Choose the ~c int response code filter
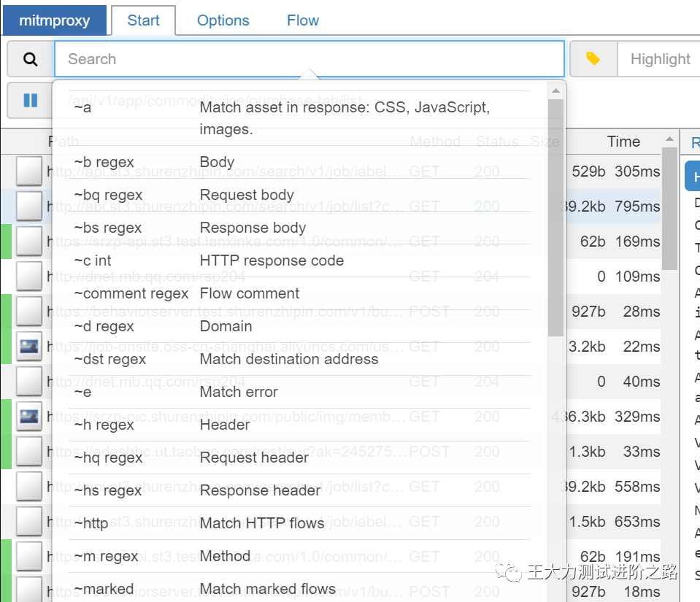 pyautogui.click(x=299, y=261)
